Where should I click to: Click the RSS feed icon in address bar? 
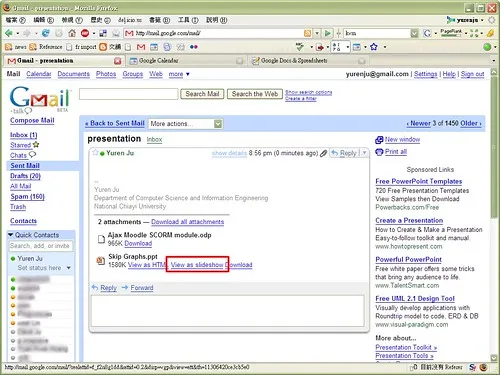307,33
